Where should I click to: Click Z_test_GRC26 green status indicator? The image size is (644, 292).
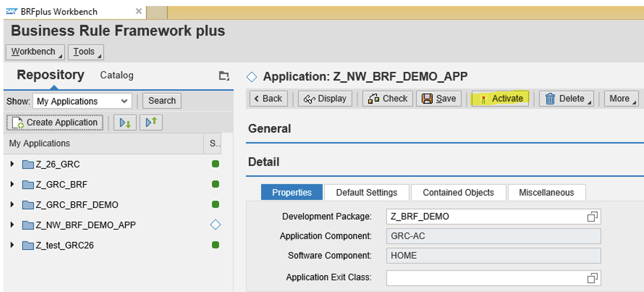click(215, 245)
